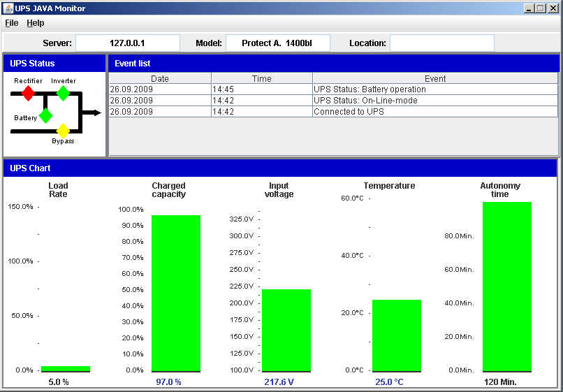The height and width of the screenshot is (392, 563).
Task: Select the On-Line-mode event row
Action: click(333, 100)
